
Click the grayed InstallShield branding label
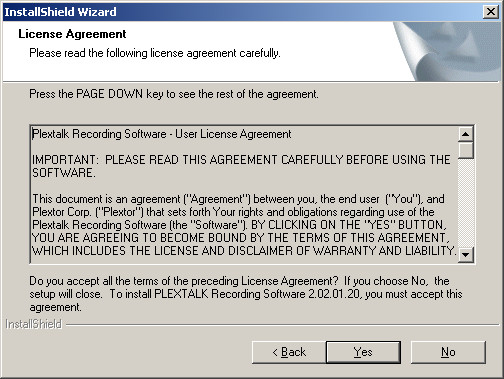point(34,324)
